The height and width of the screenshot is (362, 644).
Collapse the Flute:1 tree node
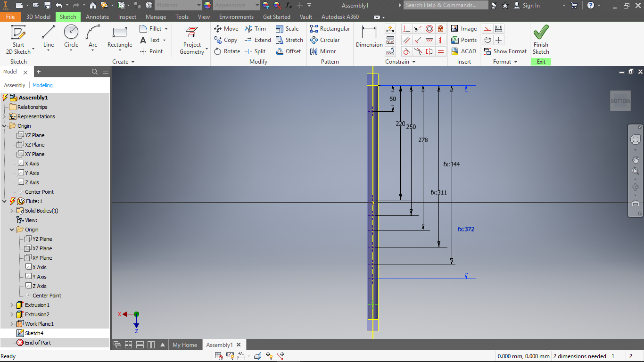(x=5, y=201)
